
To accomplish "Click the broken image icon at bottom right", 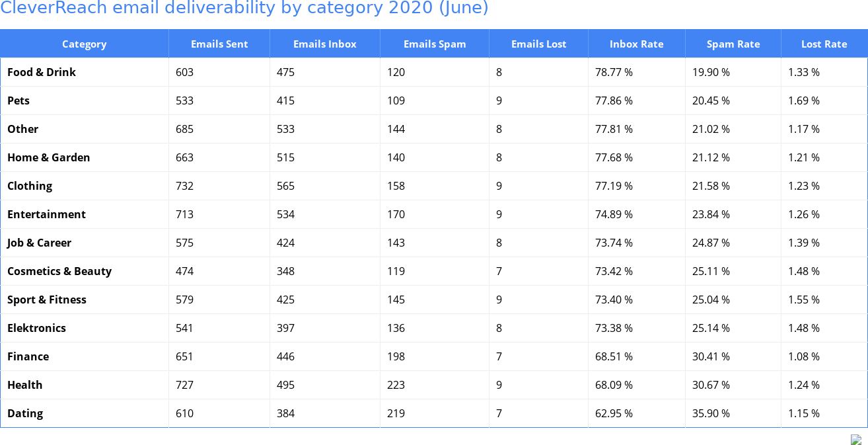I will pyautogui.click(x=855, y=440).
